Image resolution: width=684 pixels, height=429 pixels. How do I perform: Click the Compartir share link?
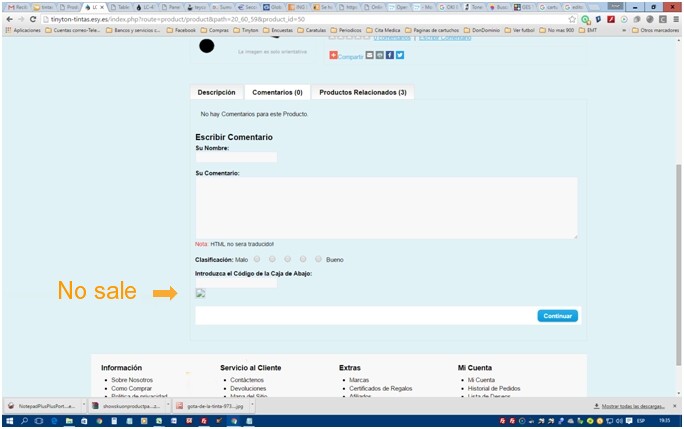pyautogui.click(x=350, y=57)
